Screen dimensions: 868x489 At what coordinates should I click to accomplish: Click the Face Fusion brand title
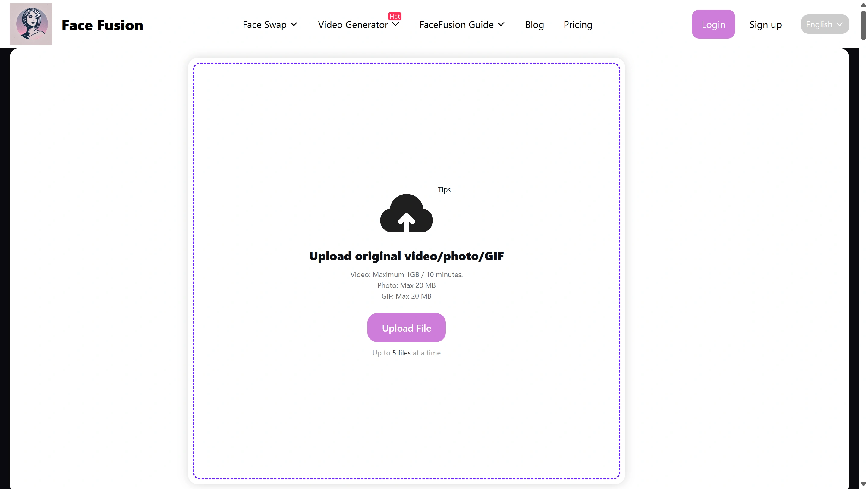102,25
